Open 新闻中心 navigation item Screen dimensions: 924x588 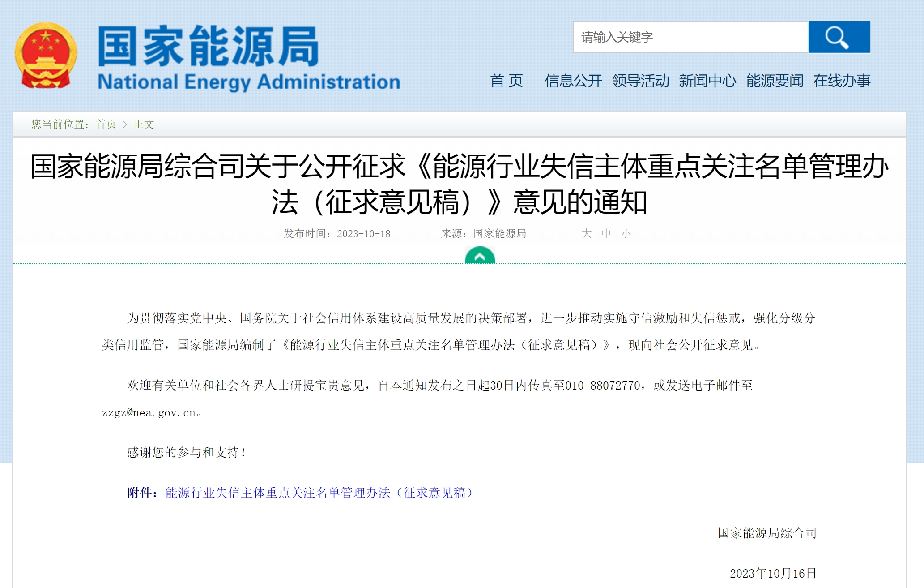(x=707, y=81)
